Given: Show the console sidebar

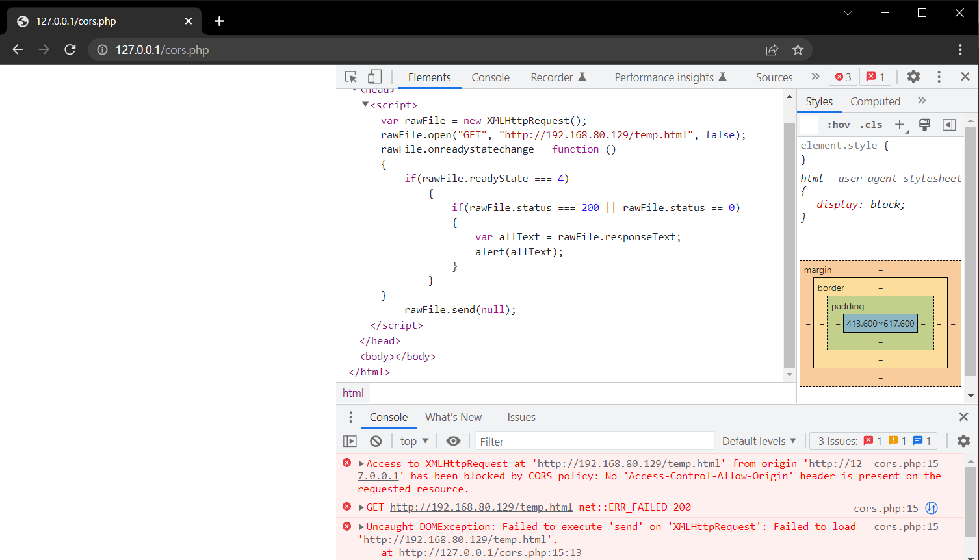Looking at the screenshot, I should point(350,441).
